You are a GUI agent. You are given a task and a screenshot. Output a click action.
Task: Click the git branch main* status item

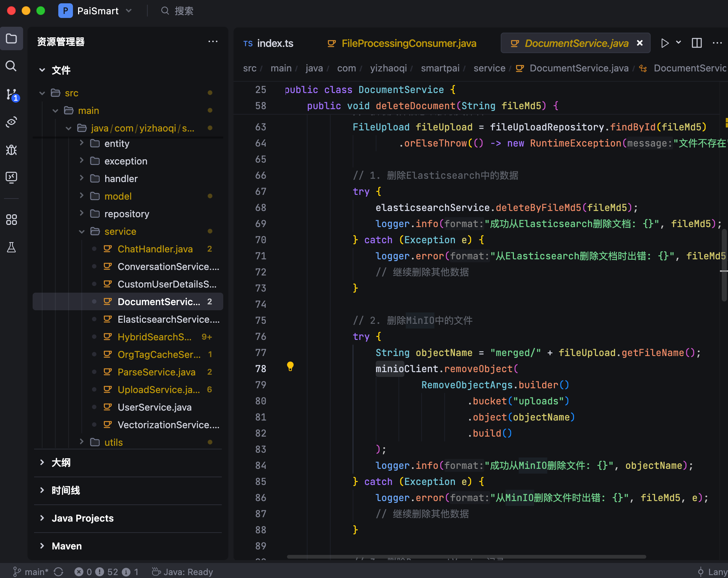[x=31, y=572]
